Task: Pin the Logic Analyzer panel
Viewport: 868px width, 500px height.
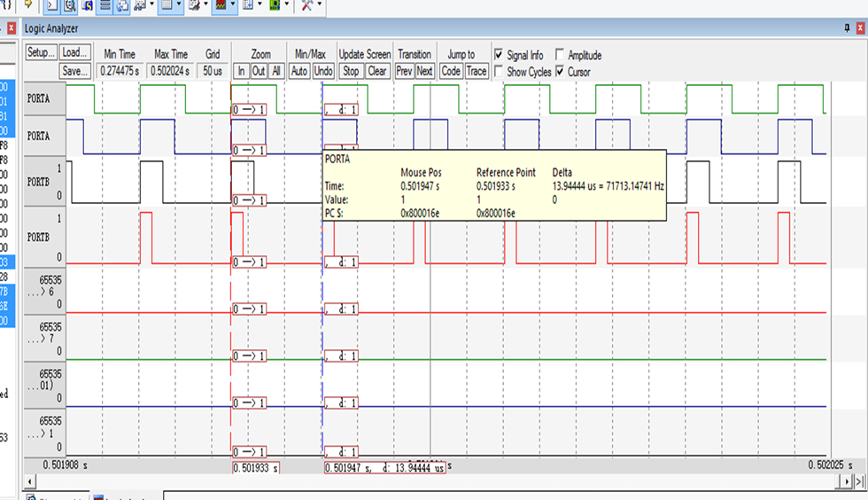Action: point(848,29)
